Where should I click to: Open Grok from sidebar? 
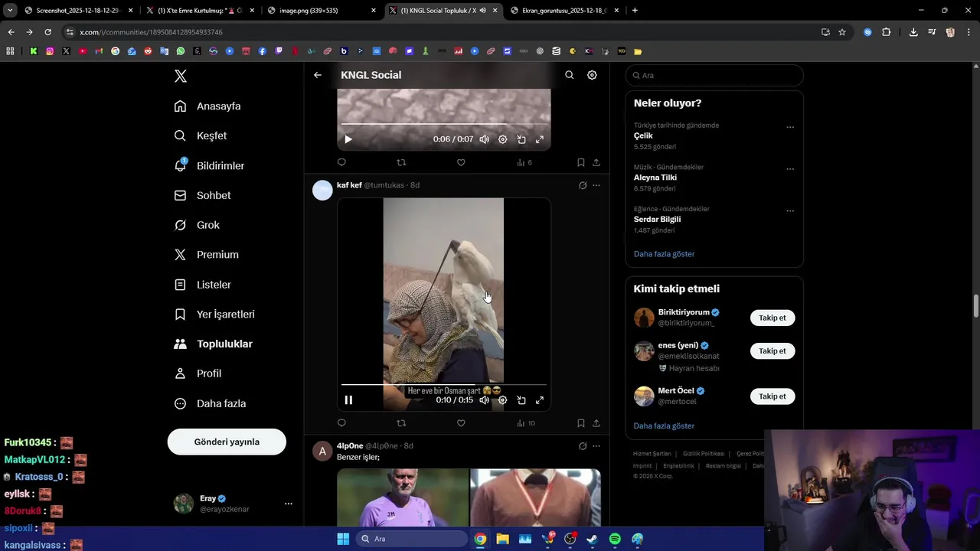pyautogui.click(x=198, y=225)
